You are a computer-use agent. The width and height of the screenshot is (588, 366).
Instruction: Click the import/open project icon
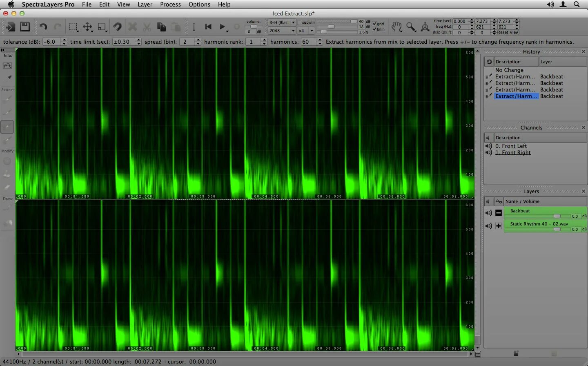[x=10, y=27]
